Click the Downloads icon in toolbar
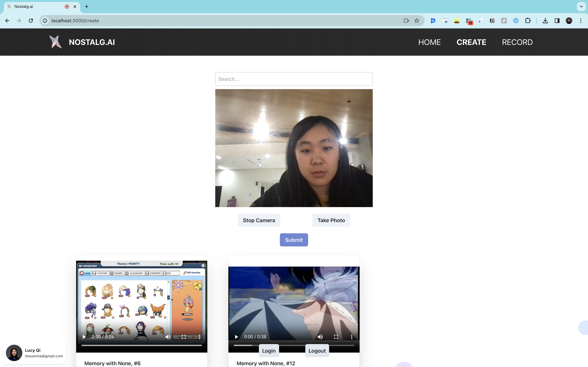The height and width of the screenshot is (367, 588). (545, 21)
